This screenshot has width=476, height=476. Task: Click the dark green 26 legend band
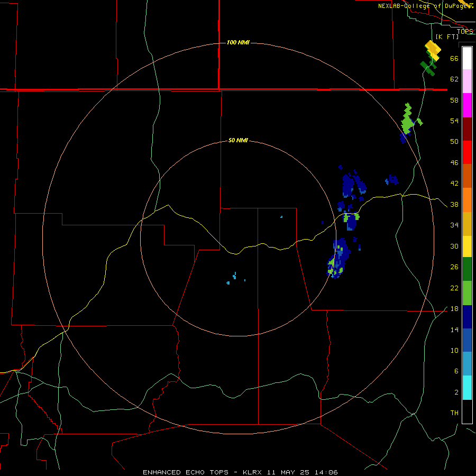(x=467, y=269)
